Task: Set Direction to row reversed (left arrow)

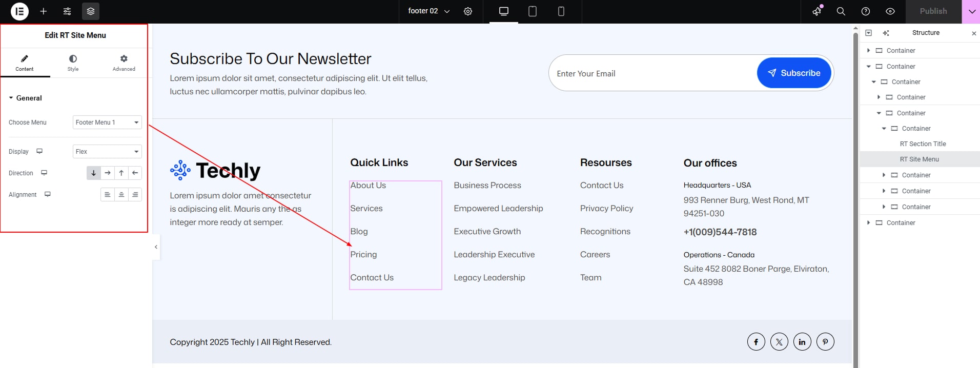Action: click(x=135, y=173)
